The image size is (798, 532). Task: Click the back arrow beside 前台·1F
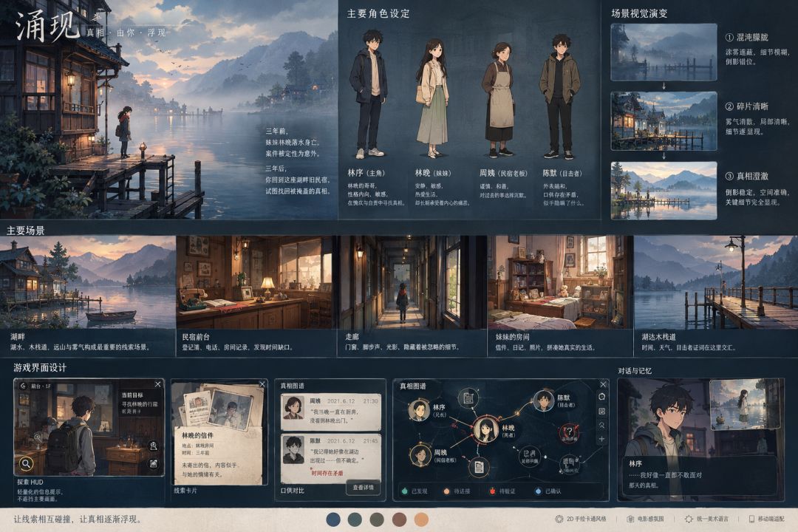pos(23,386)
